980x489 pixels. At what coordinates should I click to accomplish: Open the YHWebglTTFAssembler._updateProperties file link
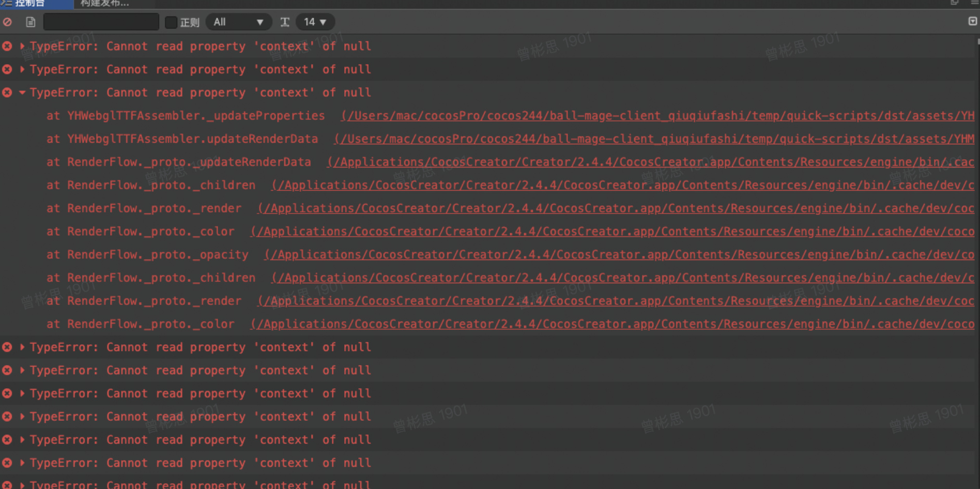click(x=657, y=116)
